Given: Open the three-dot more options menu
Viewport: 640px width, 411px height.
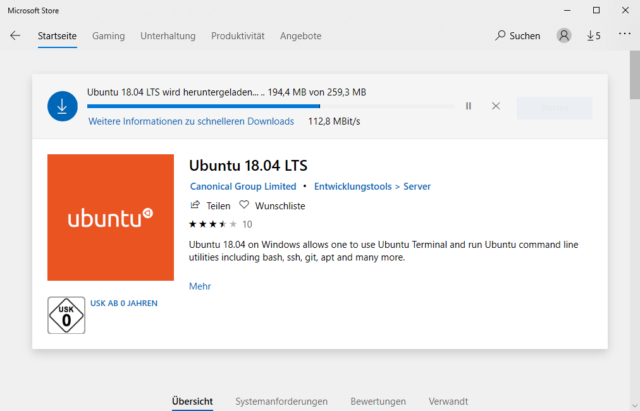Looking at the screenshot, I should [626, 36].
